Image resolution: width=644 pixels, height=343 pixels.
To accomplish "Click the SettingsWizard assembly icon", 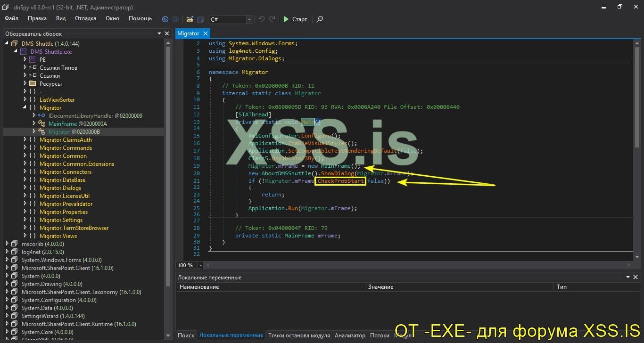I will pos(14,316).
